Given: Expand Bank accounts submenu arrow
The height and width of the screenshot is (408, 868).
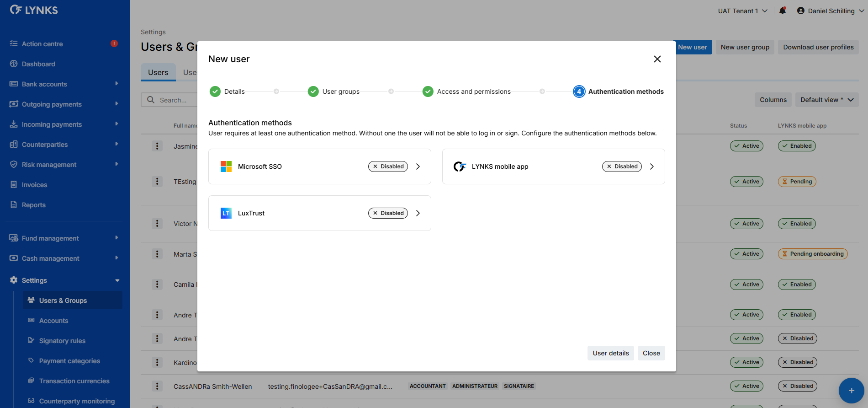Looking at the screenshot, I should (x=116, y=84).
